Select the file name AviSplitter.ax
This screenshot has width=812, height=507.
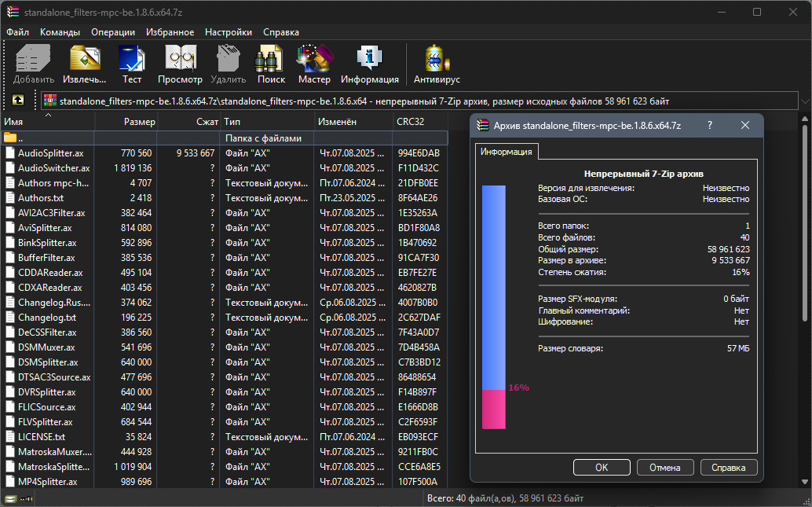45,228
